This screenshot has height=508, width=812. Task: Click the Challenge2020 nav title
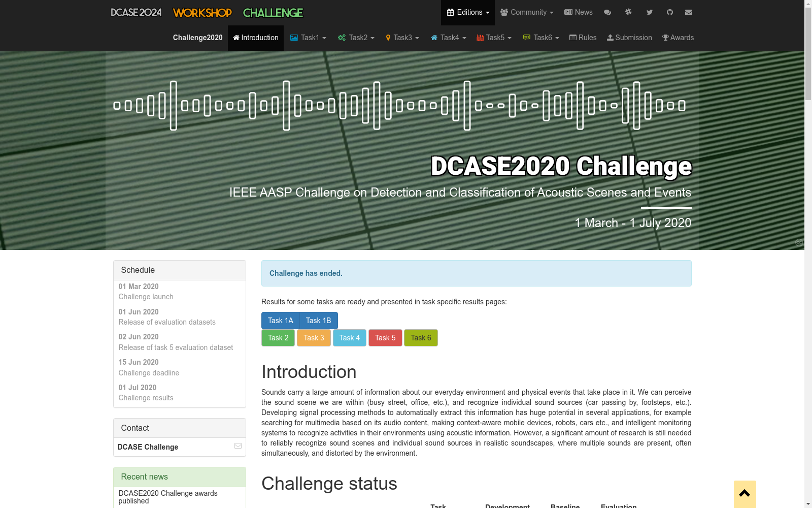coord(198,38)
